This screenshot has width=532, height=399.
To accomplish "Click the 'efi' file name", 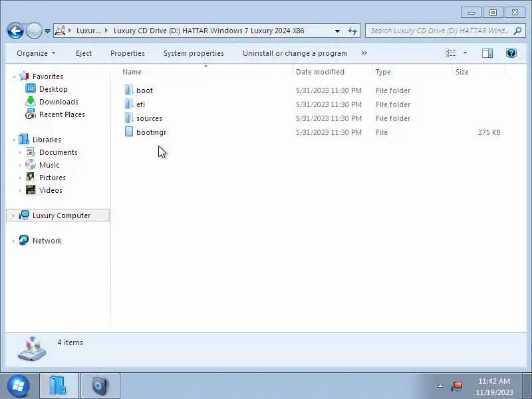I will (140, 104).
